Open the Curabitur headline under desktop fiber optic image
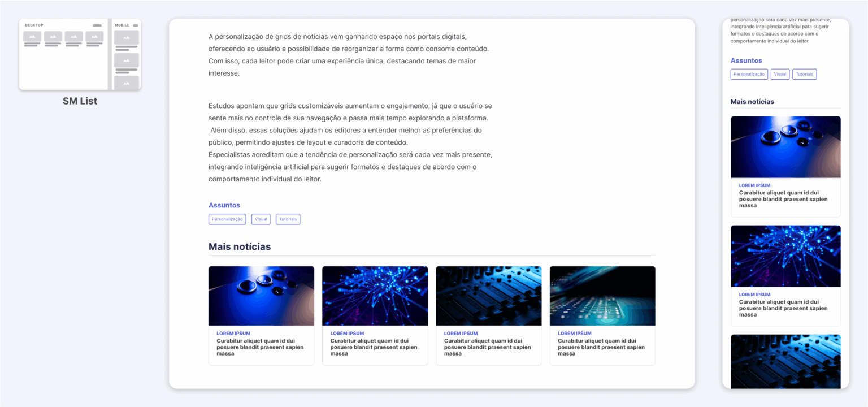868x407 pixels. (374, 347)
